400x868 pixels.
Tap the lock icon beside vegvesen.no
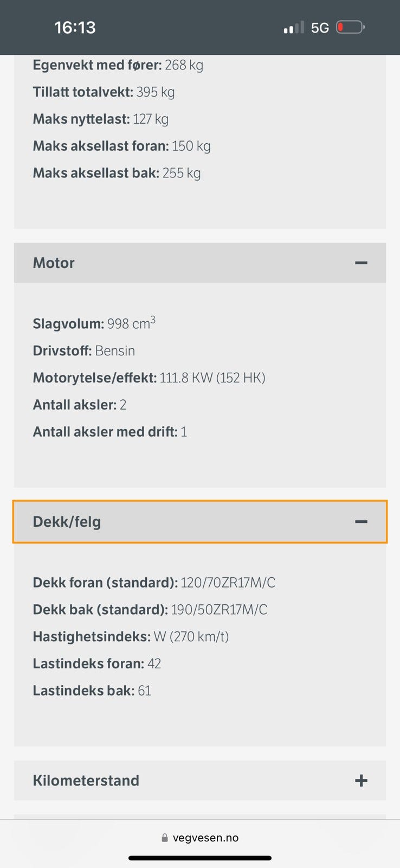pyautogui.click(x=165, y=838)
